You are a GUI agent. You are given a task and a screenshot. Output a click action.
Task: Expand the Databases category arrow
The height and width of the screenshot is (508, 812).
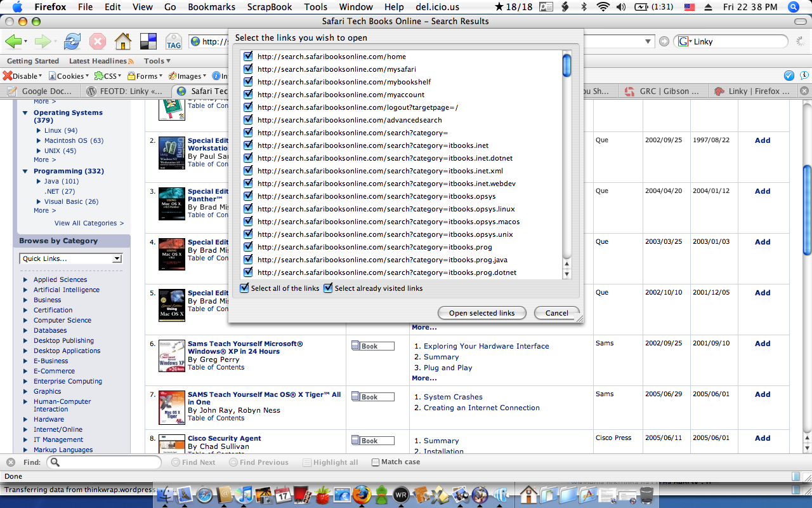tap(25, 330)
